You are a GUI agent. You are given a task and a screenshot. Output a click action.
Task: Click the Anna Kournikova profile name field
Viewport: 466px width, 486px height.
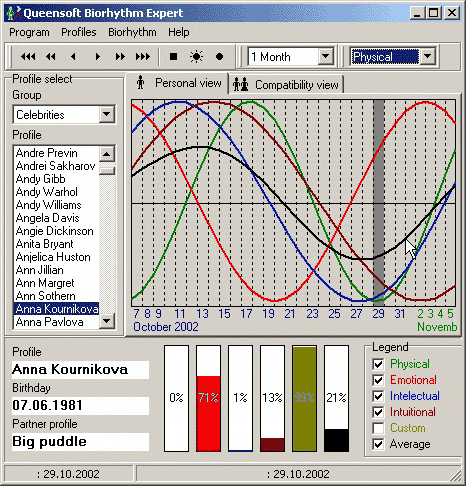[80, 370]
